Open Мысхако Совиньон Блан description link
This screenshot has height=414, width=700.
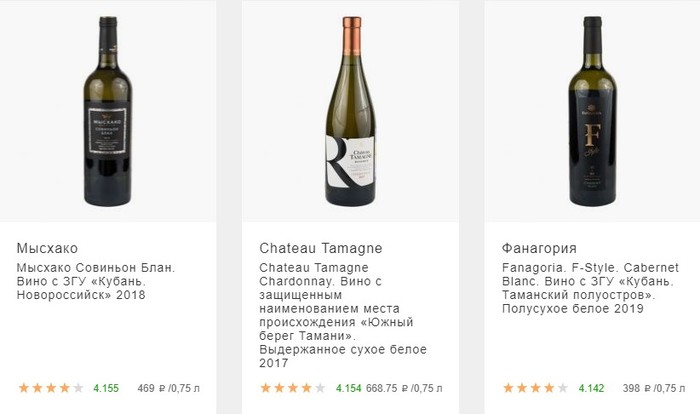(x=96, y=281)
